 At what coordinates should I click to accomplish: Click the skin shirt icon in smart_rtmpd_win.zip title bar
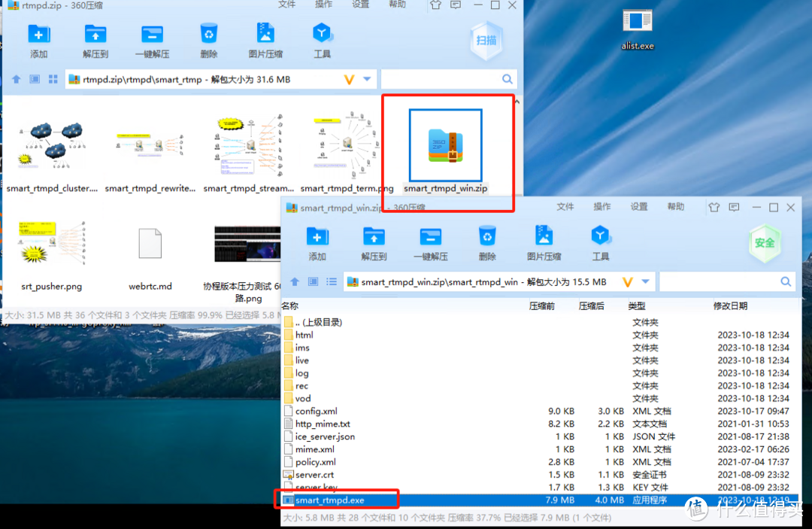(714, 207)
